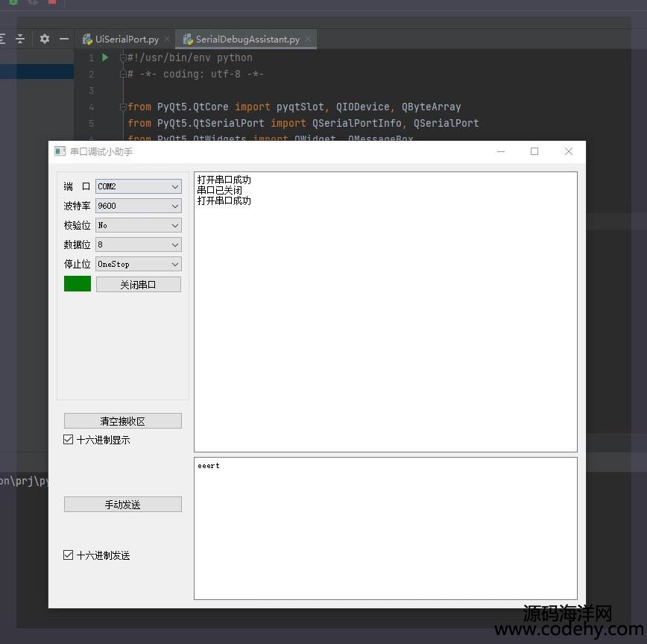Toggle the hex display checkbox (十六进制显示)
647x644 pixels.
click(x=69, y=440)
